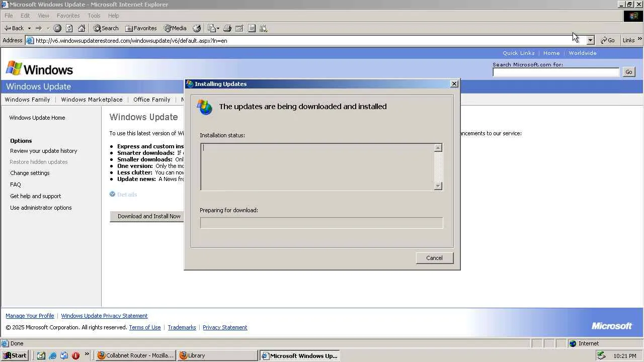This screenshot has width=644, height=362.
Task: Go back using the Back toolbar button
Action: tap(14, 28)
